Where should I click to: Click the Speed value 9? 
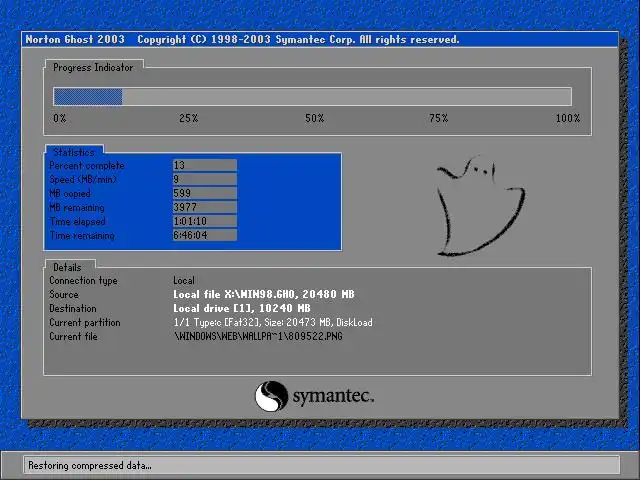(x=204, y=179)
